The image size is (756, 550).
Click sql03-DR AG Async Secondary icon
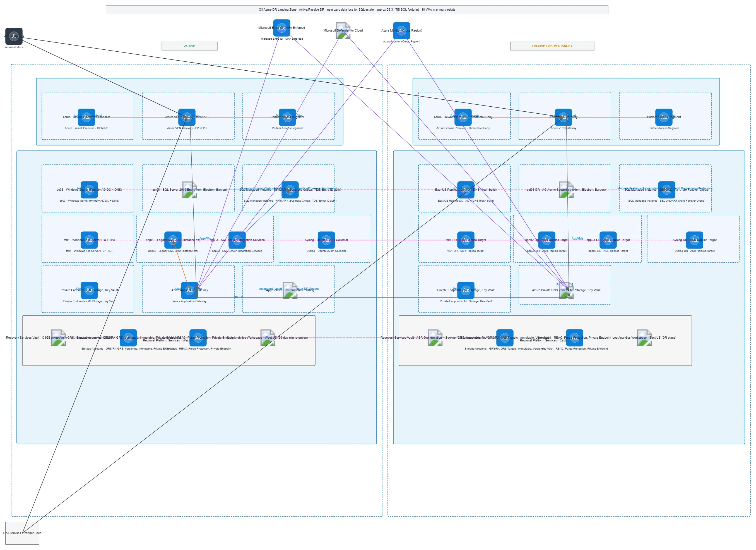point(566,190)
